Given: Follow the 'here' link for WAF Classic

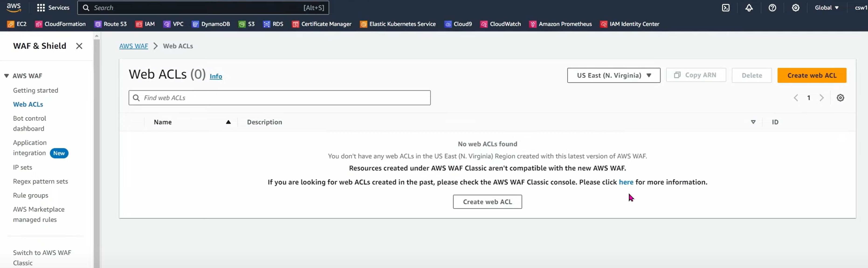Looking at the screenshot, I should point(626,182).
